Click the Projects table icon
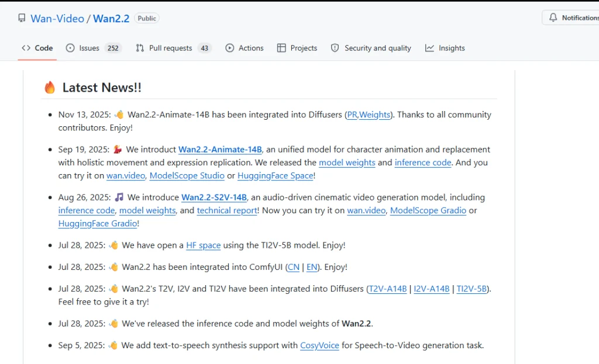Image resolution: width=599 pixels, height=364 pixels. [x=281, y=48]
